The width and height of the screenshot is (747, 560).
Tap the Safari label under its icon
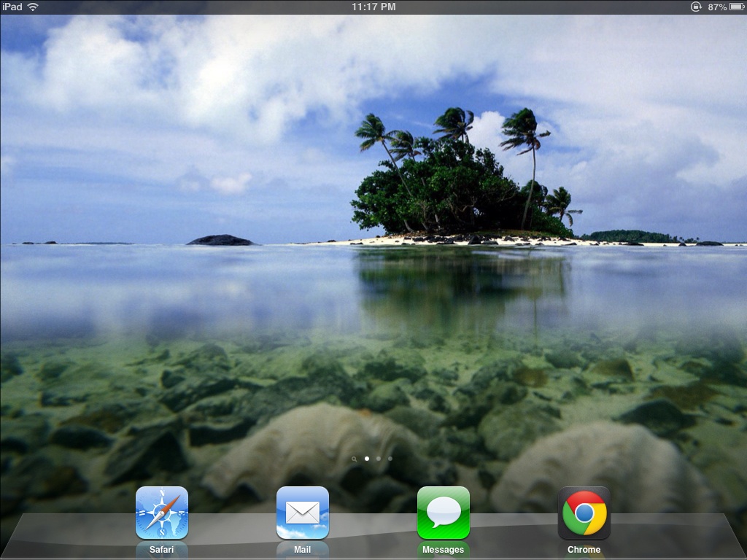[x=161, y=550]
